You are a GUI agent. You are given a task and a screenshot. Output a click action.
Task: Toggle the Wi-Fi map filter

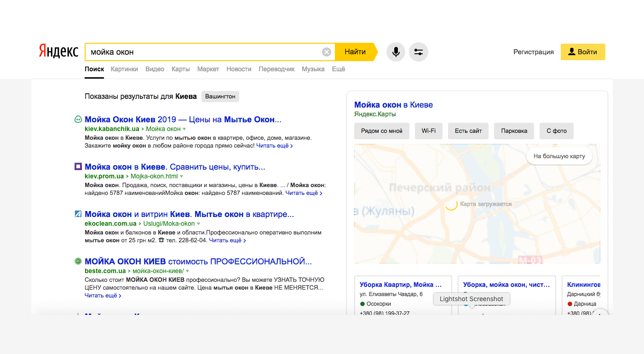(428, 131)
